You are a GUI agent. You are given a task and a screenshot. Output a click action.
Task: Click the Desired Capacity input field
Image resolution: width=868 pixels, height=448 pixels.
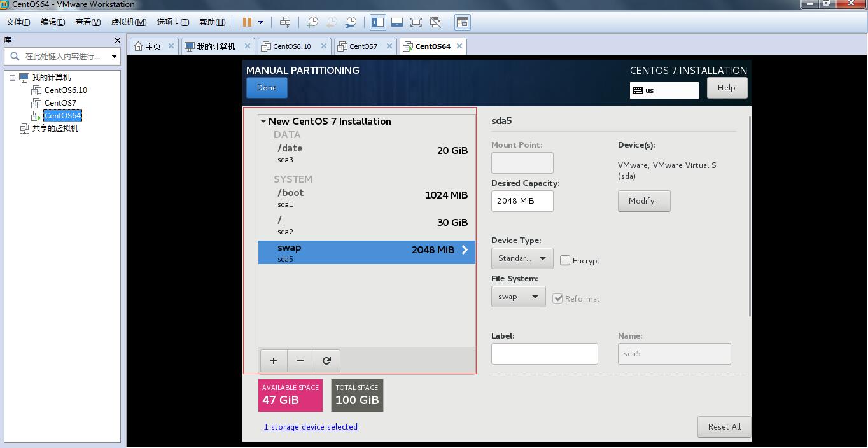[x=522, y=201]
